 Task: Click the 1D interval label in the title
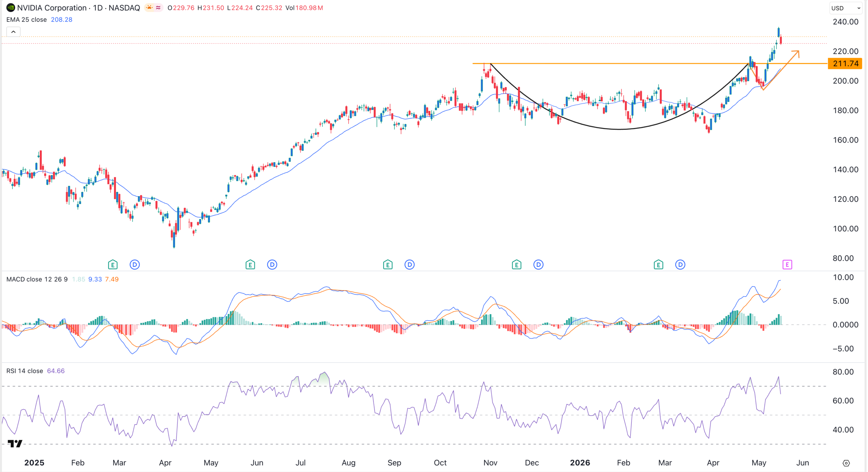click(x=98, y=8)
